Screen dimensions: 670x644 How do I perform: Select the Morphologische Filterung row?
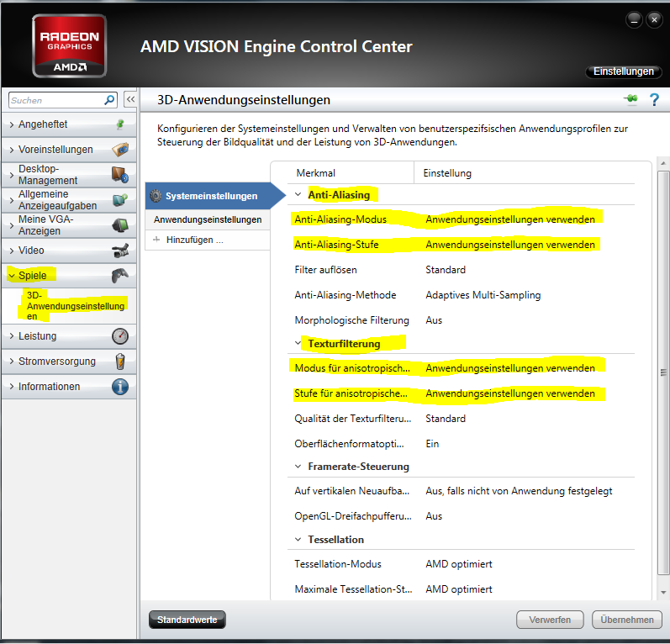462,320
